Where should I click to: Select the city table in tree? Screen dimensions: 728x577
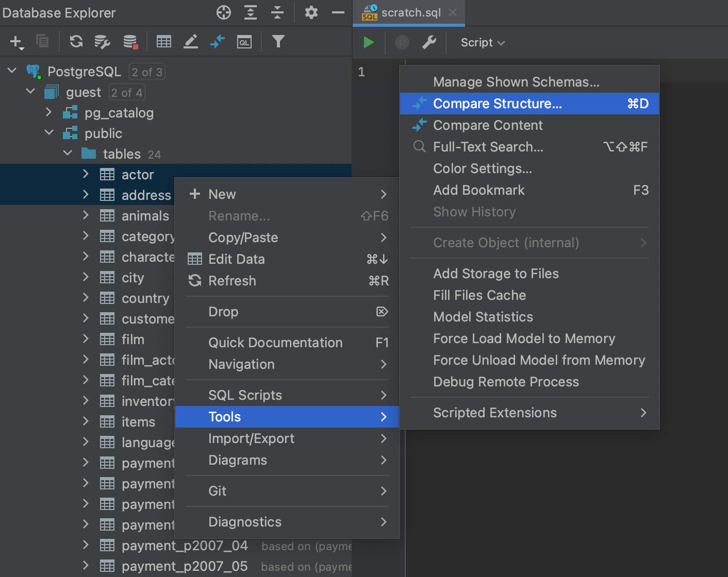pos(133,278)
